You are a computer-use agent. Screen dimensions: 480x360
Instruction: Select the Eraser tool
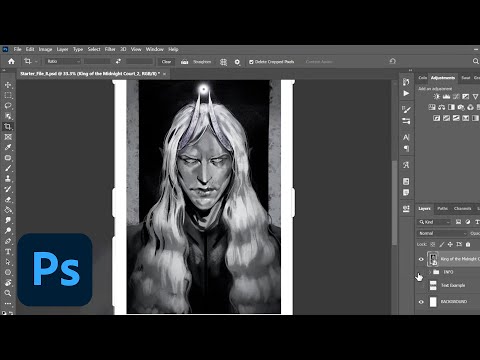pyautogui.click(x=8, y=199)
